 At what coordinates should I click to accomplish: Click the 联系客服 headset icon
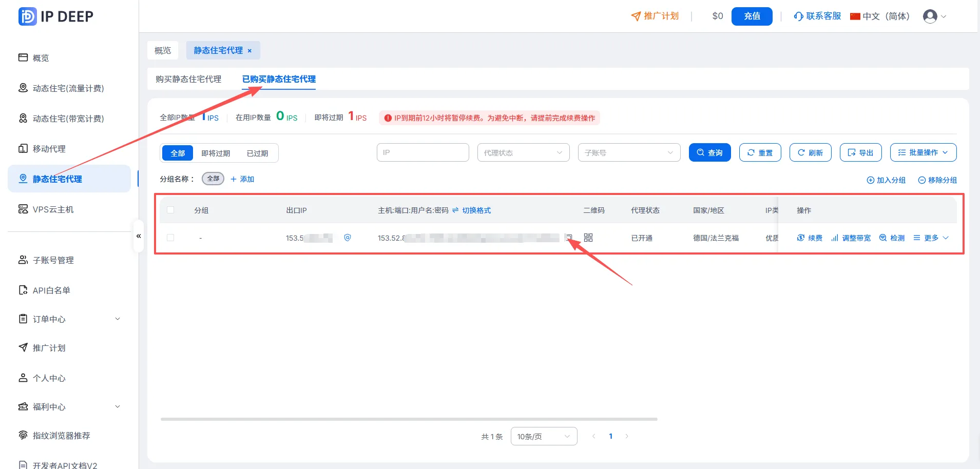click(x=798, y=16)
